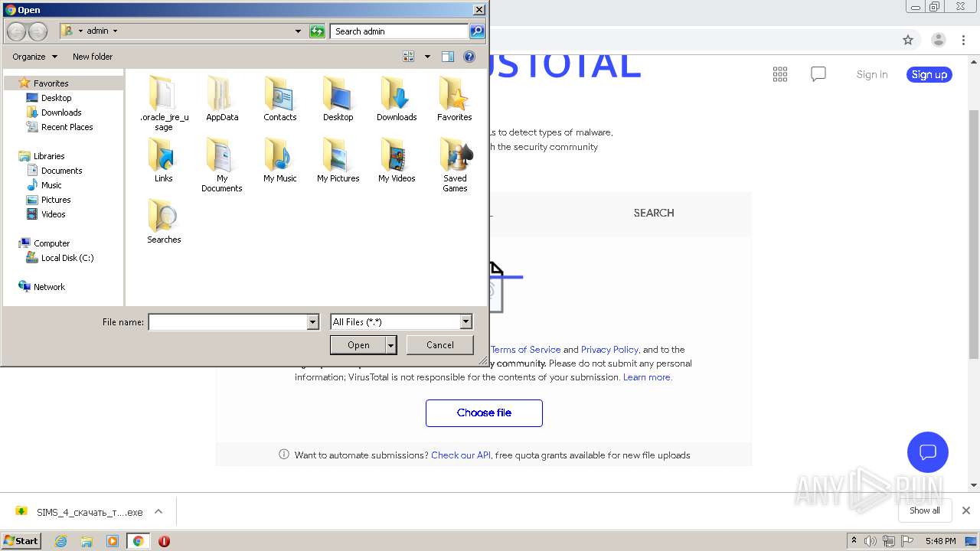The image size is (980, 551).
Task: Open the .oracle_jre_usage folder
Action: click(x=164, y=103)
